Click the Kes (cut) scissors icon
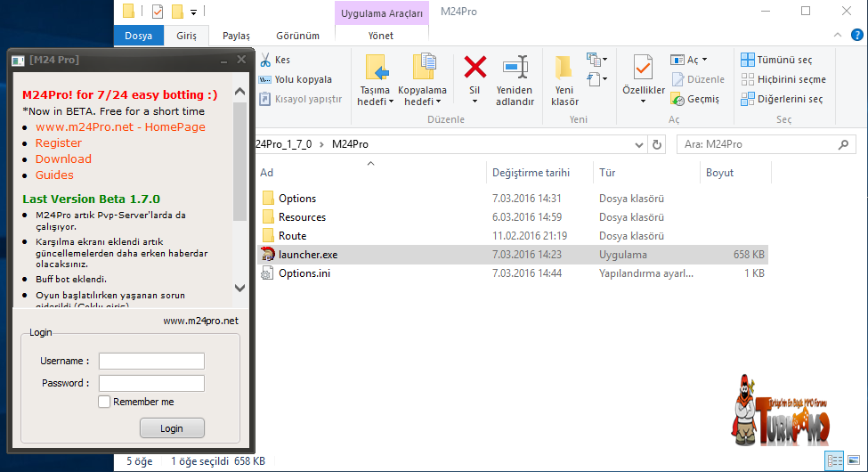868x472 pixels. tap(265, 60)
